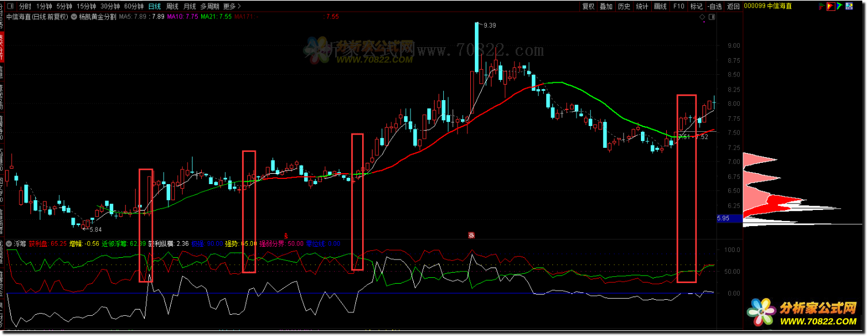Expand the indicator dropdown before 杨凯黄金分割
This screenshot has height=336, width=868.
(x=74, y=17)
